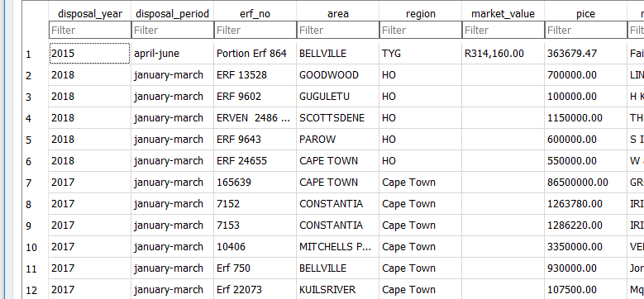The width and height of the screenshot is (644, 299).
Task: Click the pice column header
Action: (585, 13)
